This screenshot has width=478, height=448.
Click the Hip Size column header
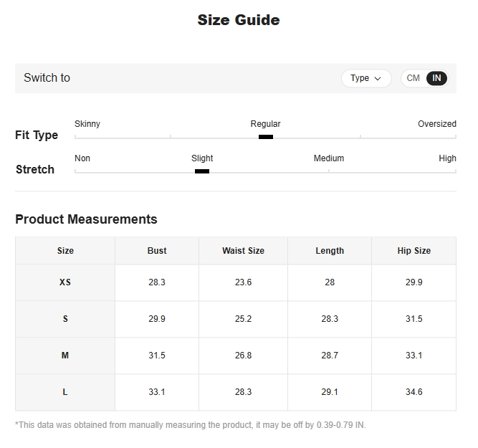coord(414,251)
